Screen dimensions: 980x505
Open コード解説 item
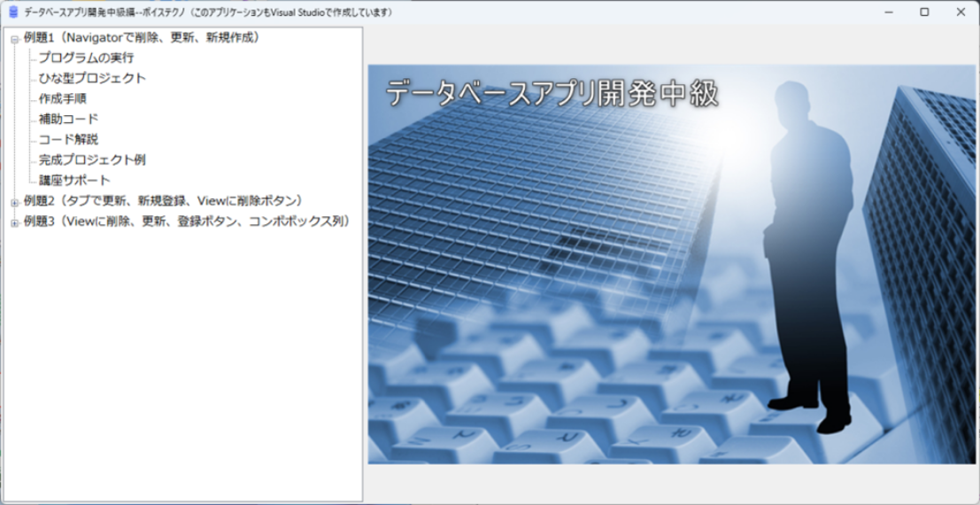coord(68,140)
